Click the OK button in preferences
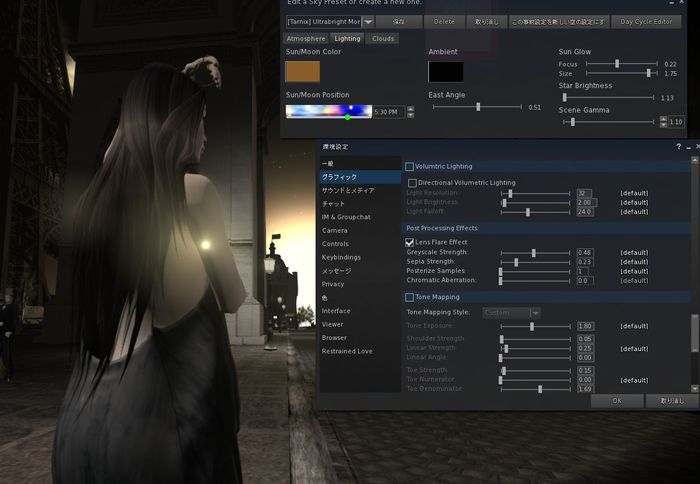The width and height of the screenshot is (700, 484). 617,401
